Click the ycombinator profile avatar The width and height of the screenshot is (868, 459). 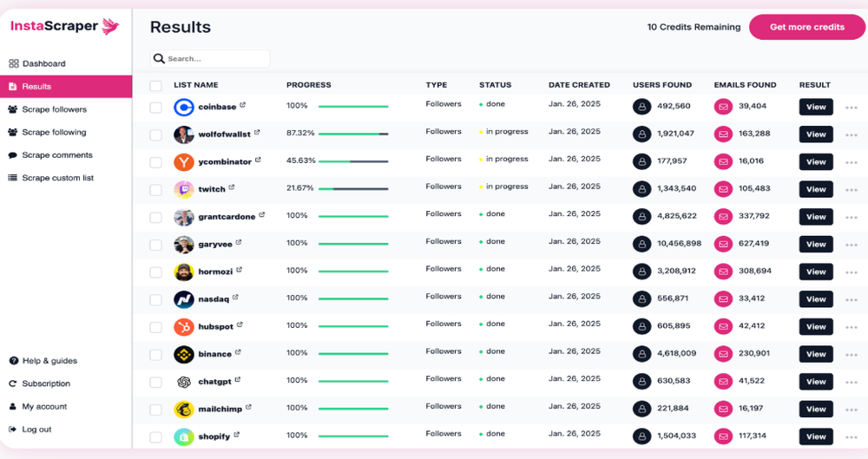pyautogui.click(x=184, y=161)
